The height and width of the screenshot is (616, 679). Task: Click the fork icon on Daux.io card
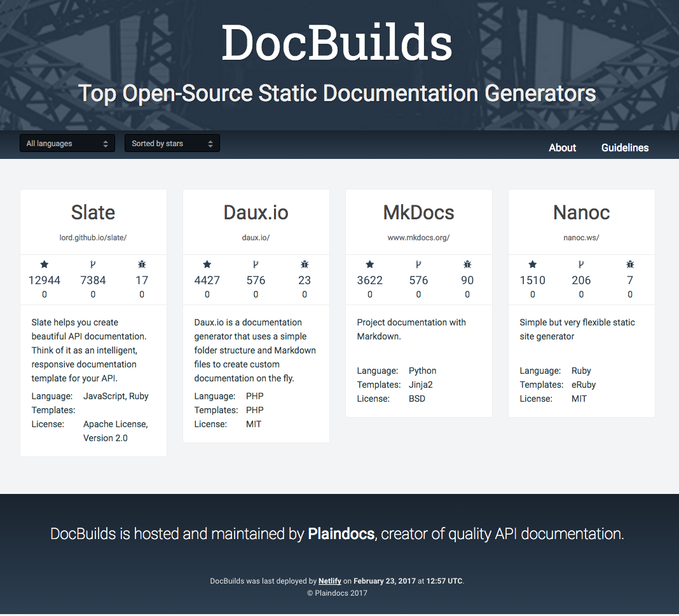pyautogui.click(x=256, y=264)
